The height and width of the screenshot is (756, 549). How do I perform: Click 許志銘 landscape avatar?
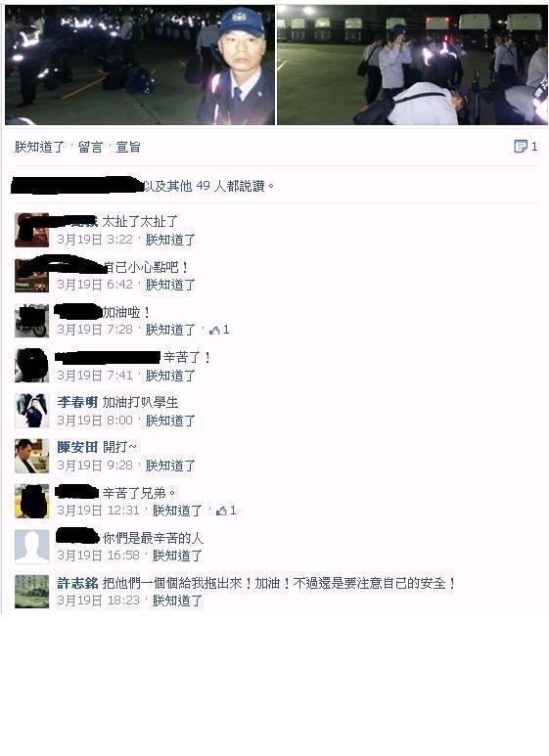(x=32, y=591)
